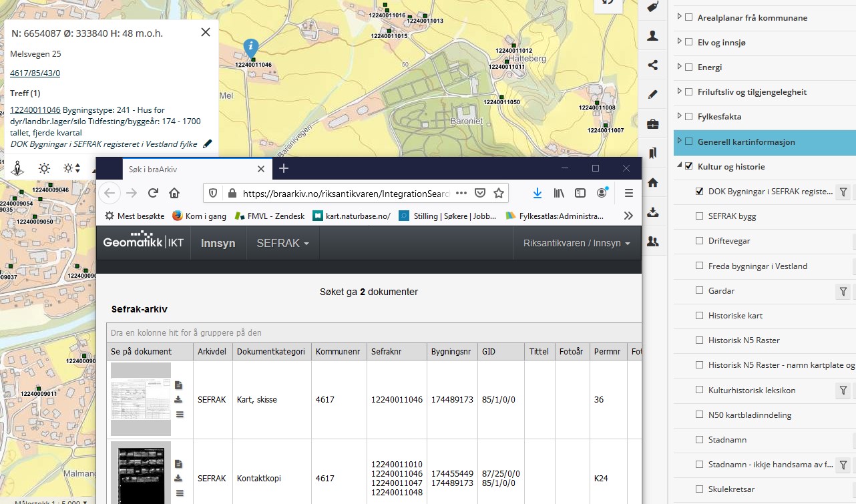Open the Innsyn menu item
This screenshot has width=856, height=504.
(x=218, y=243)
